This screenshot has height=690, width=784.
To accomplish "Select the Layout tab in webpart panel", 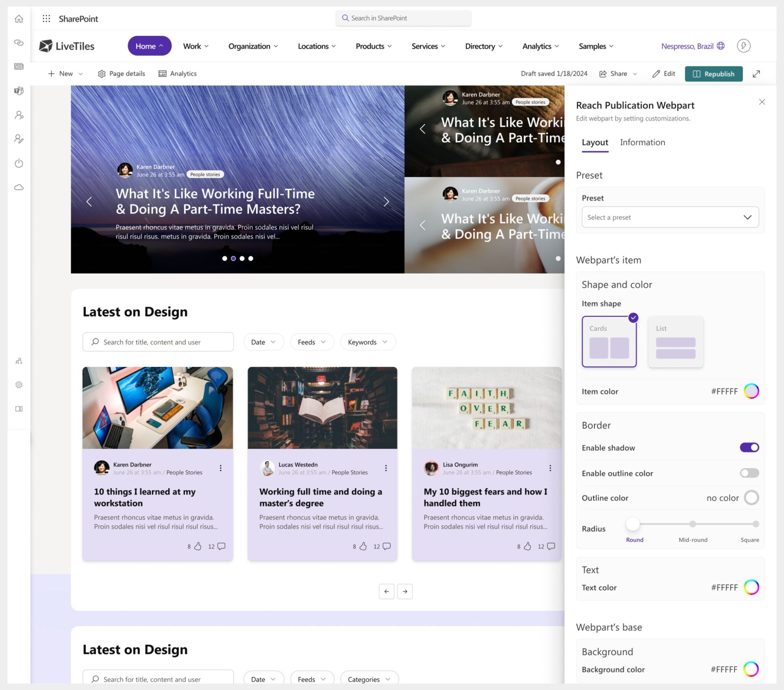I will [x=595, y=142].
